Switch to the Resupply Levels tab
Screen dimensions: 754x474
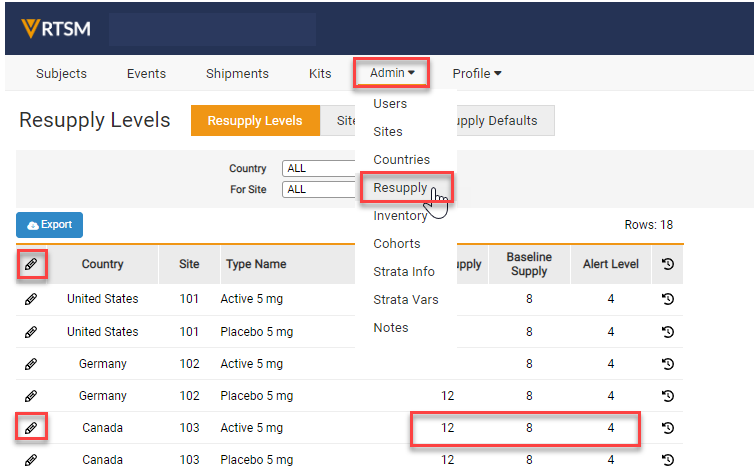(254, 121)
